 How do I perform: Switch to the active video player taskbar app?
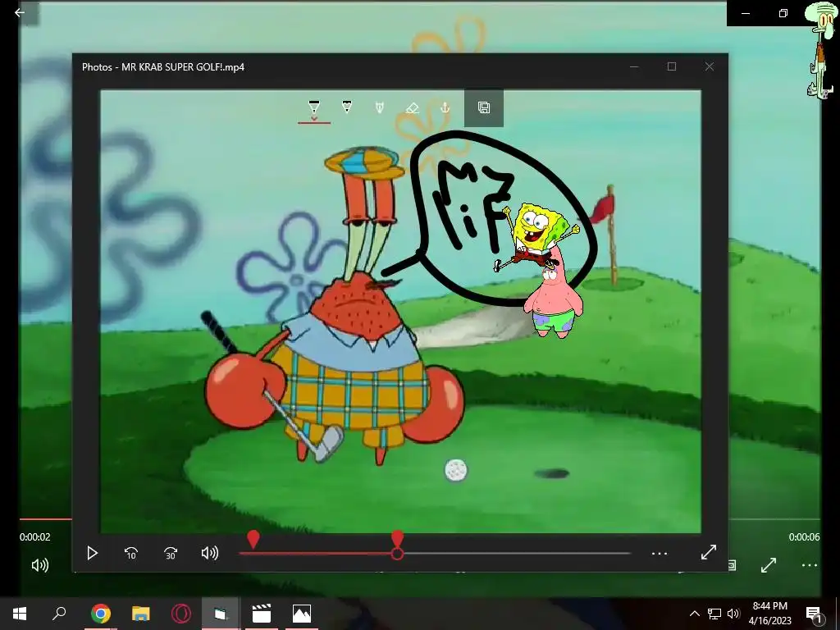click(x=221, y=614)
